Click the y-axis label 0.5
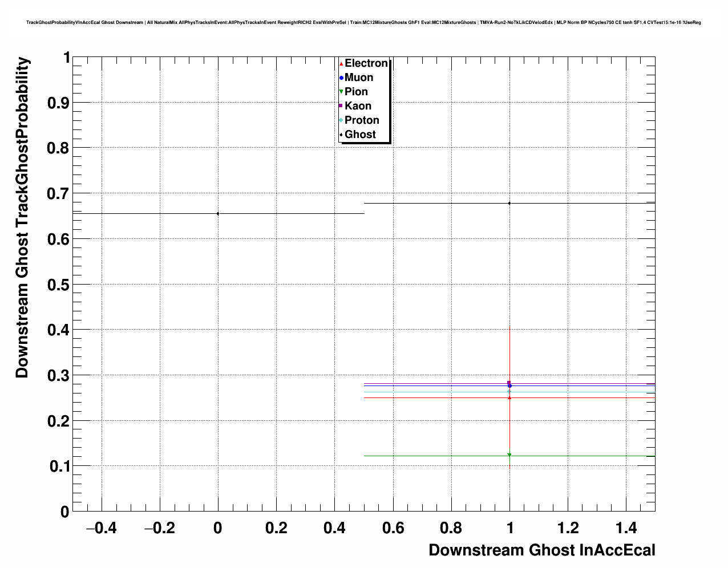The width and height of the screenshot is (728, 568). [59, 285]
